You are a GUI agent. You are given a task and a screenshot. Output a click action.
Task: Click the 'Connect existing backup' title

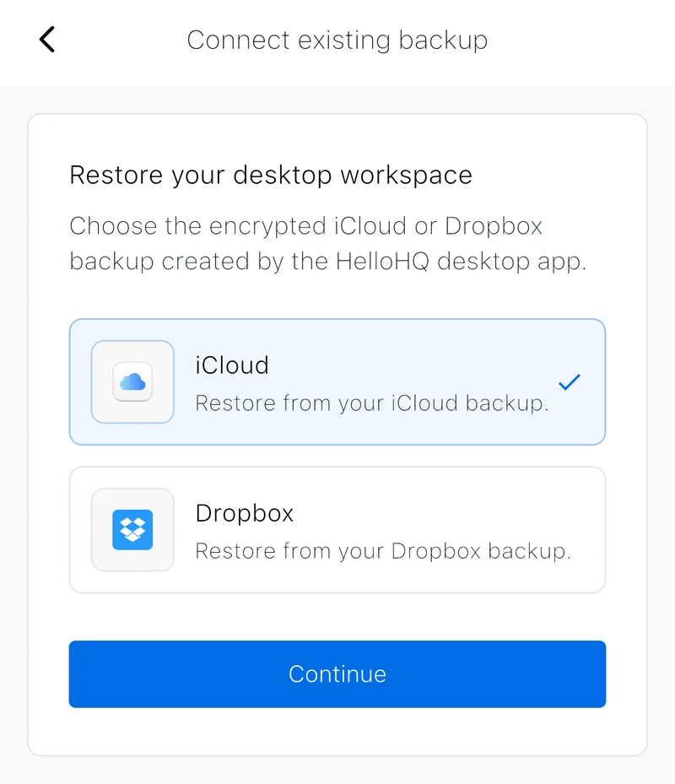[x=337, y=40]
